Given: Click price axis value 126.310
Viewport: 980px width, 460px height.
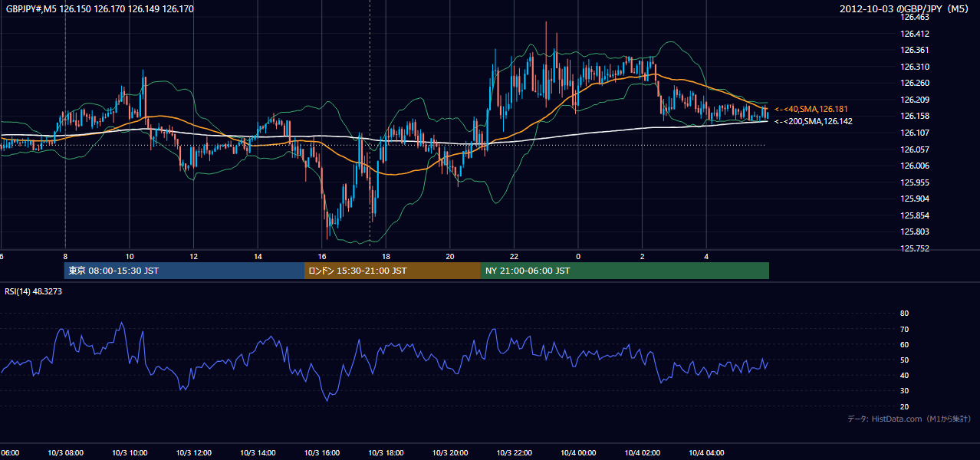Looking at the screenshot, I should [916, 67].
